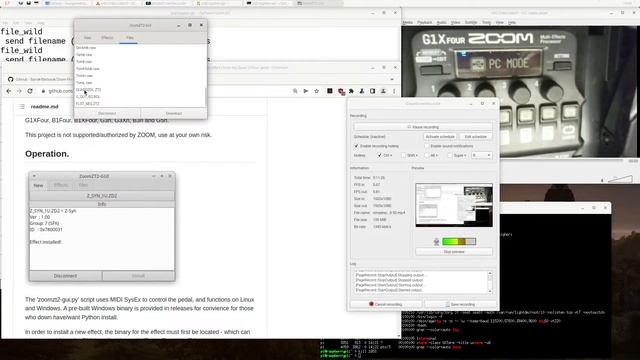Click Download in the ZoomZT2 Files dialog
The width and height of the screenshot is (640, 360).
[x=174, y=113]
